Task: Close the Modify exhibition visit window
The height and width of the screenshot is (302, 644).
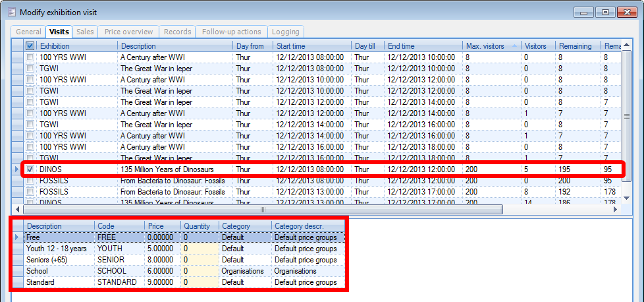Action: pos(626,12)
